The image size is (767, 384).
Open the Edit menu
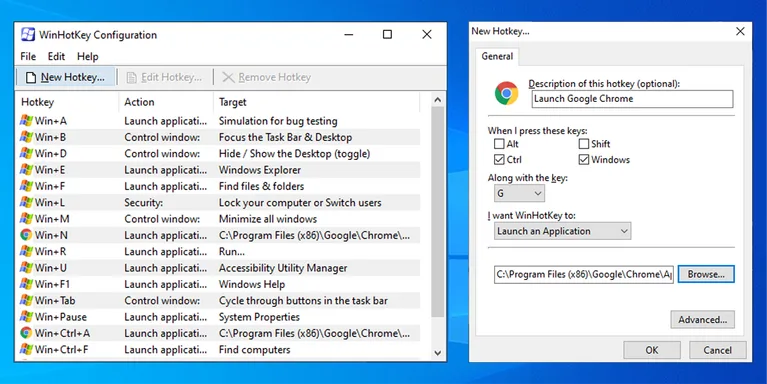pos(56,56)
